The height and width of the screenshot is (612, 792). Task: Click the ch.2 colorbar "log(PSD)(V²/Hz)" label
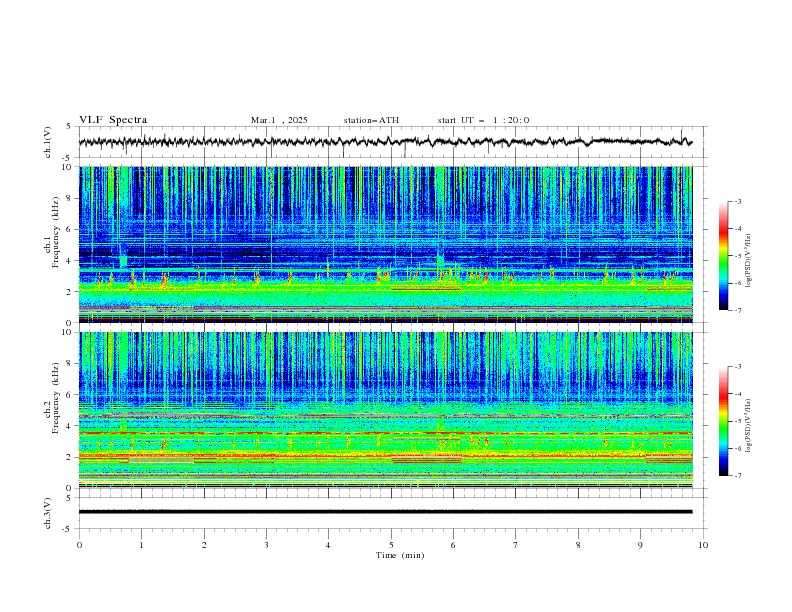(x=749, y=426)
